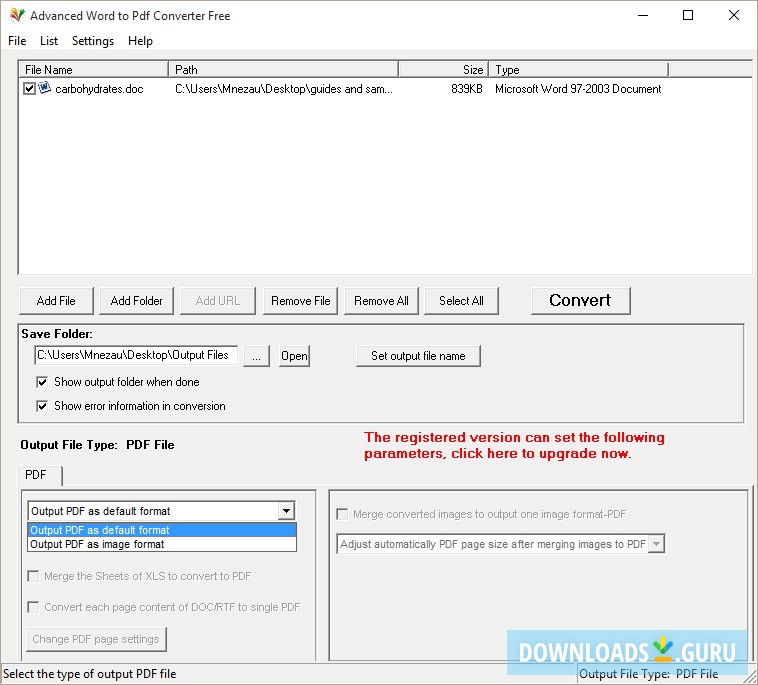
Task: Sort list by File Name column header
Action: point(94,70)
